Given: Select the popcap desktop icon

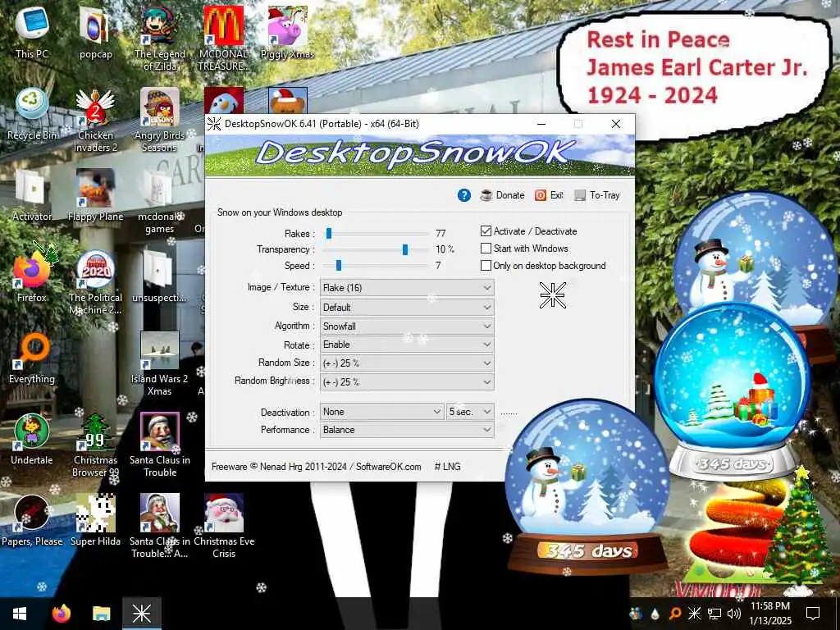Looking at the screenshot, I should point(95,33).
